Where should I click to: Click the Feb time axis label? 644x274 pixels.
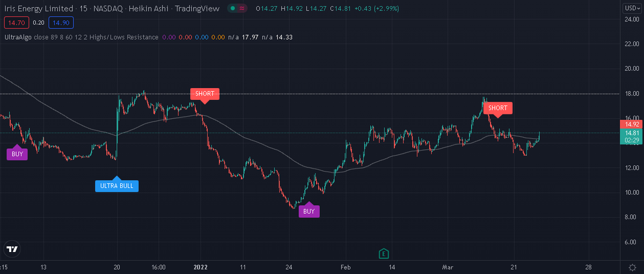click(346, 267)
